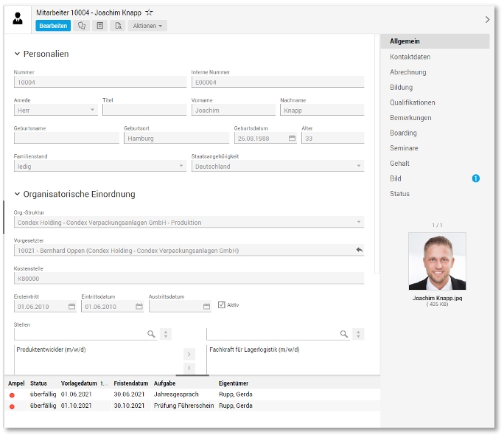Toggle the Aktiv checkbox

[x=222, y=305]
